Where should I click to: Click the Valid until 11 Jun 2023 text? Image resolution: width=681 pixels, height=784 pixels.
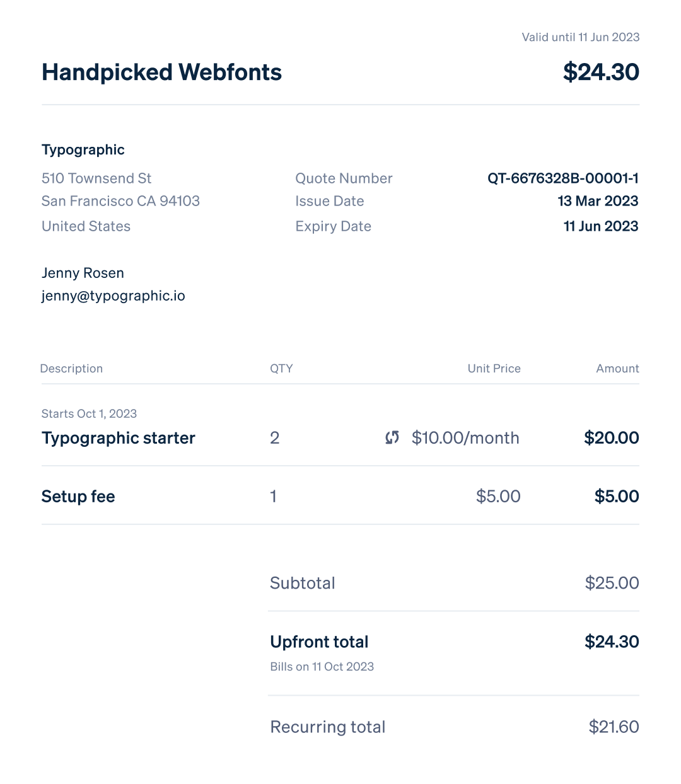pyautogui.click(x=581, y=37)
